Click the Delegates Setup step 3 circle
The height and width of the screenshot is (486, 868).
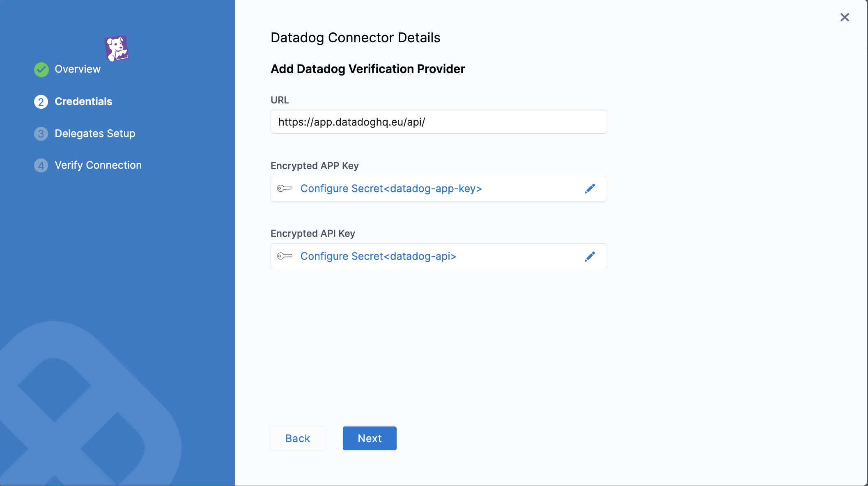pos(41,134)
